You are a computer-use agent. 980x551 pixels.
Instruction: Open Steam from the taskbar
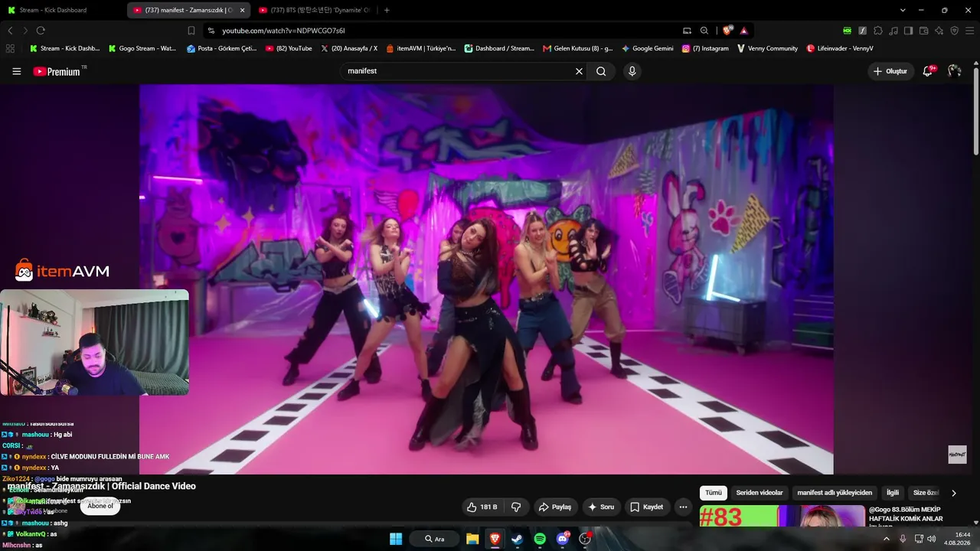[517, 539]
